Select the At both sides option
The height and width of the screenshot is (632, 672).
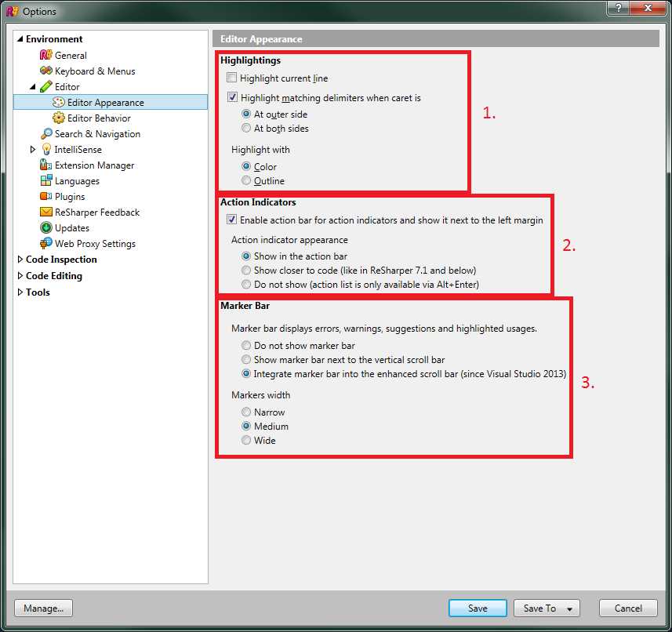245,129
